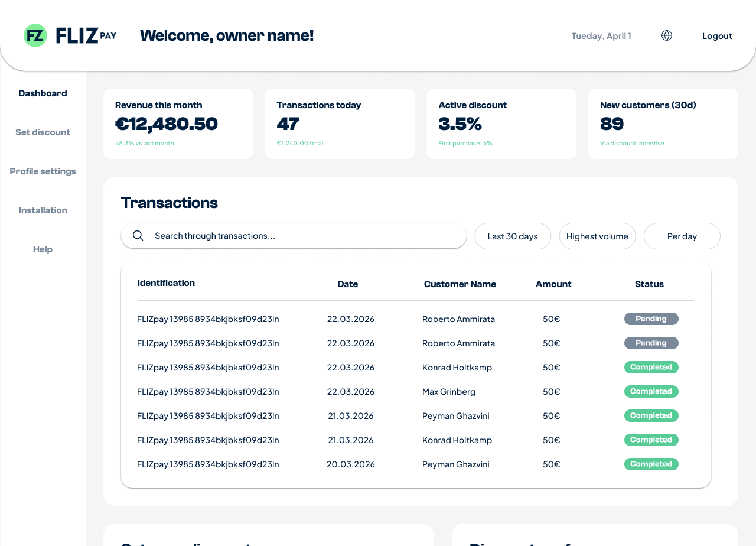
Task: Click the date 20.03.2026
Action: pos(351,464)
